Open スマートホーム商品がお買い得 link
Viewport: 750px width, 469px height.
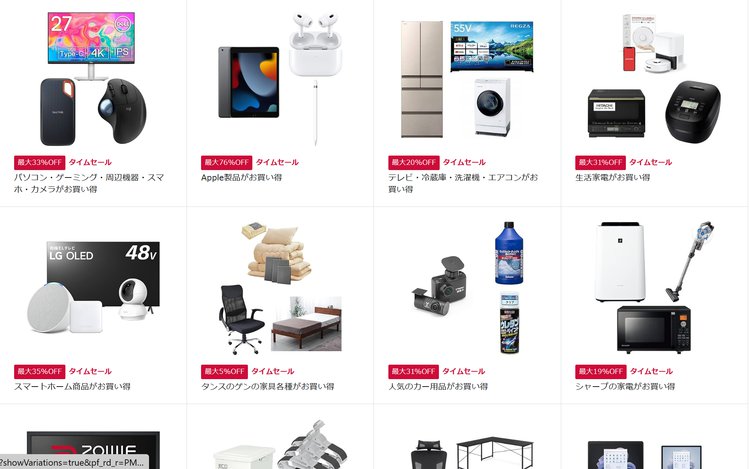(72, 386)
